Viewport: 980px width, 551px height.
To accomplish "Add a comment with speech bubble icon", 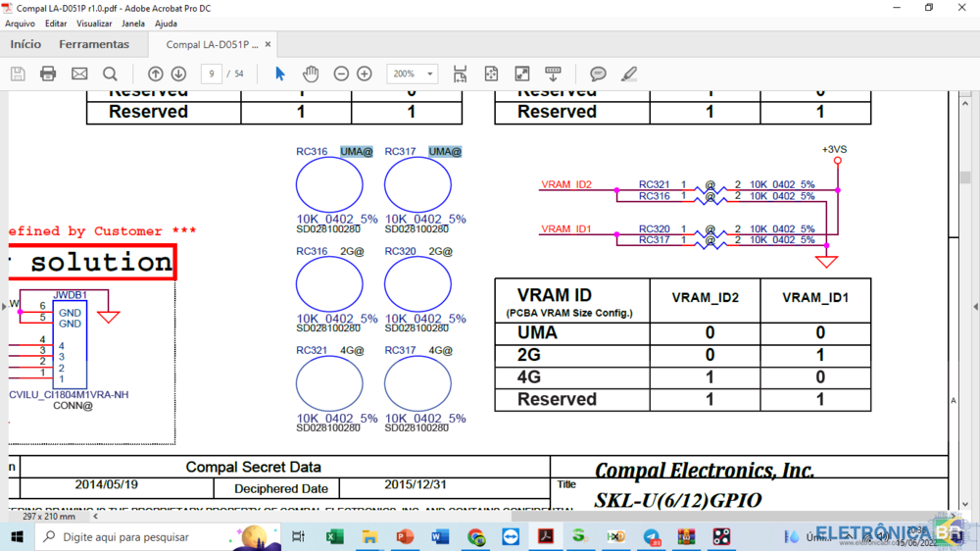I will 598,74.
